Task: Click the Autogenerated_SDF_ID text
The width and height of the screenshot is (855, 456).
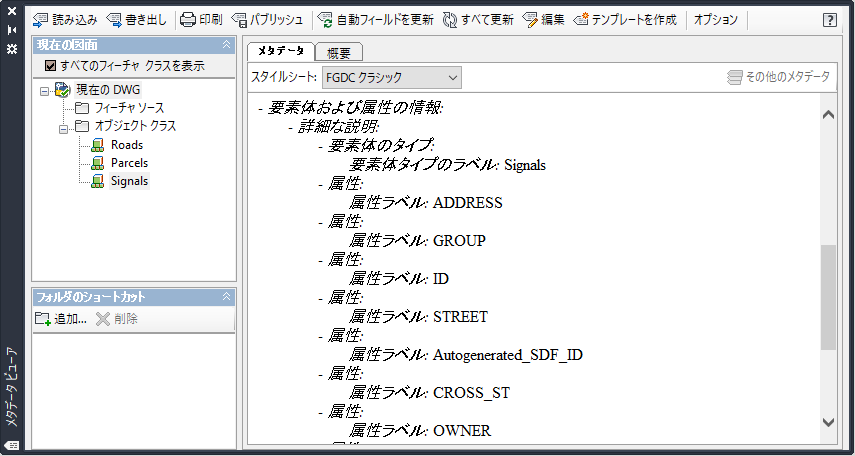Action: pyautogui.click(x=508, y=355)
